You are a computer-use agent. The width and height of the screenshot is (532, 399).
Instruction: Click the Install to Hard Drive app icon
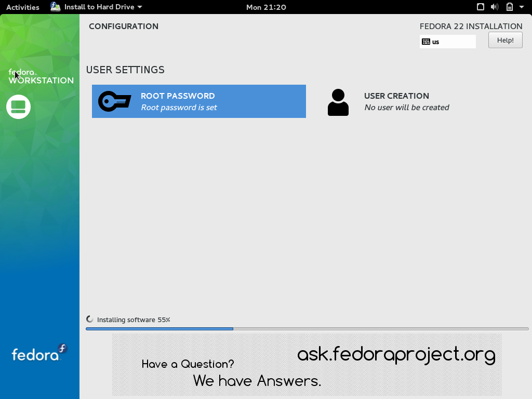pyautogui.click(x=55, y=7)
